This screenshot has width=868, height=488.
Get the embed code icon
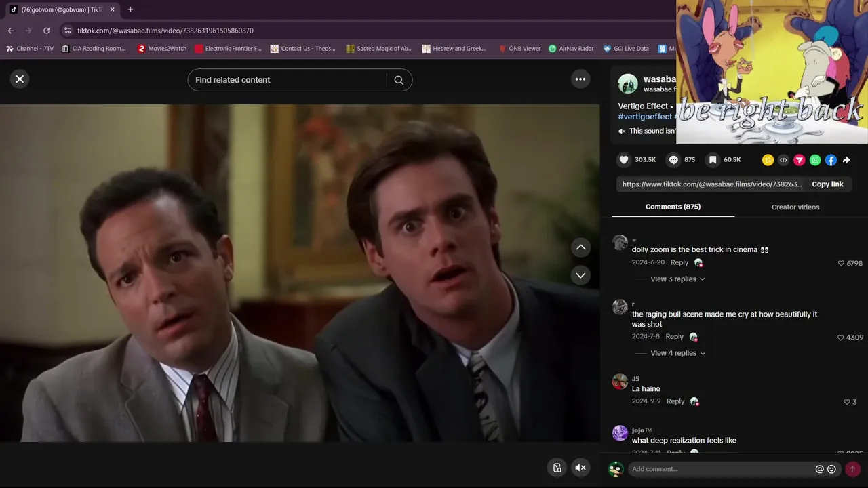(783, 160)
